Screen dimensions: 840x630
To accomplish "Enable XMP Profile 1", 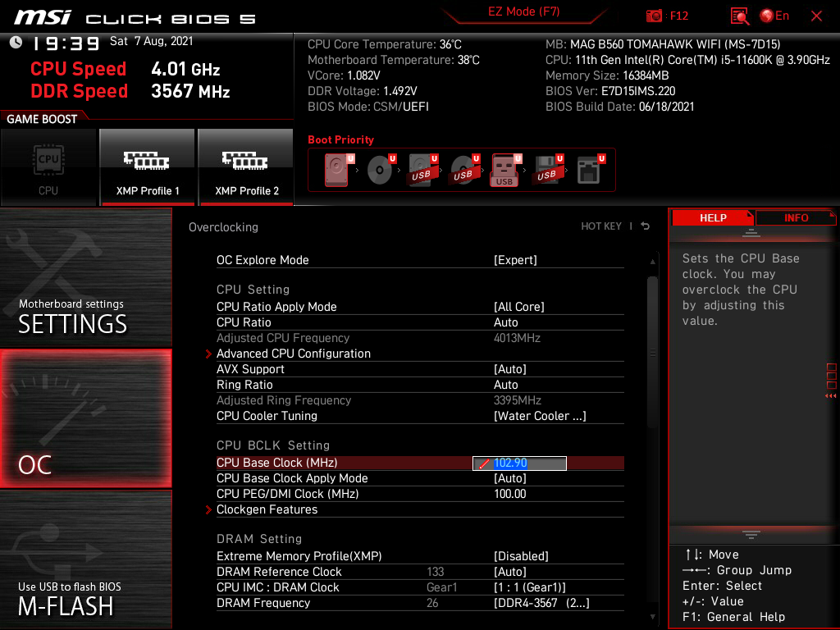I will 148,167.
